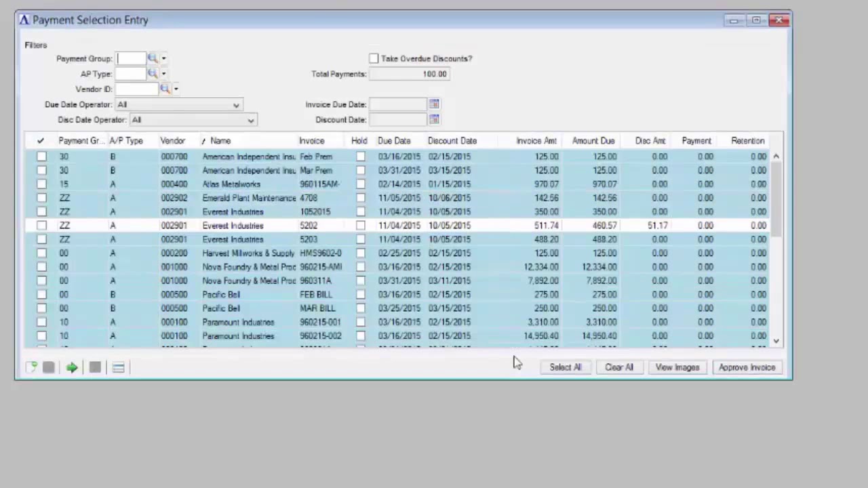Click into the Payment Group input field
This screenshot has width=868, height=488.
(131, 59)
